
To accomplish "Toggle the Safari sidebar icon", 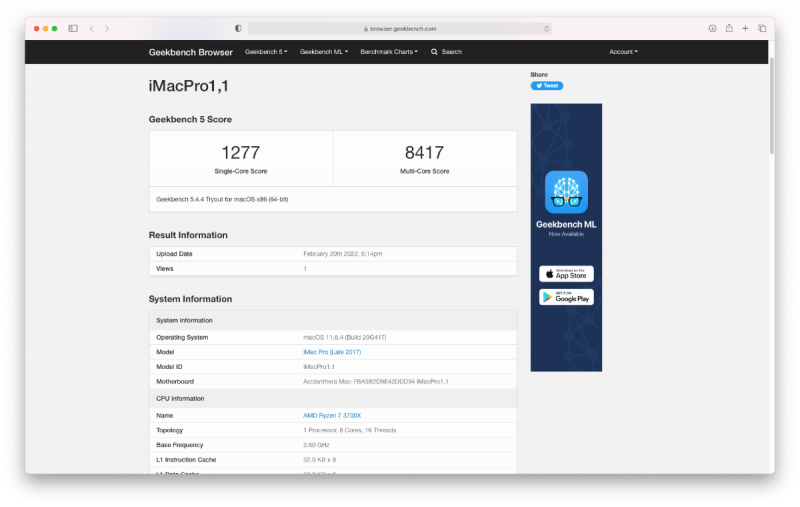I will (x=73, y=29).
